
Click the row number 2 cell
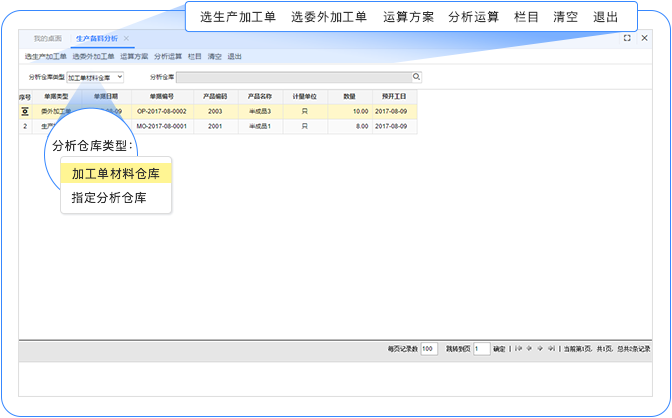click(x=25, y=126)
